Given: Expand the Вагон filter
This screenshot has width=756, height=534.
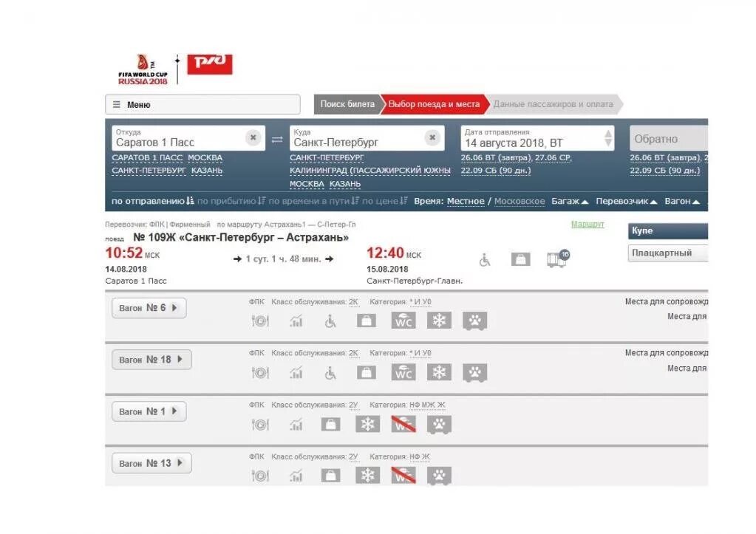Looking at the screenshot, I should 682,201.
